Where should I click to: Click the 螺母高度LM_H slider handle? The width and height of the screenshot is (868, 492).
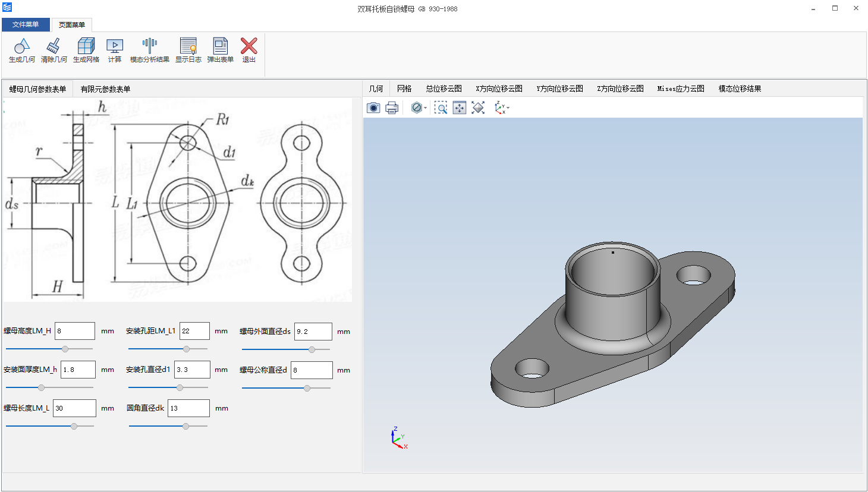(x=65, y=349)
